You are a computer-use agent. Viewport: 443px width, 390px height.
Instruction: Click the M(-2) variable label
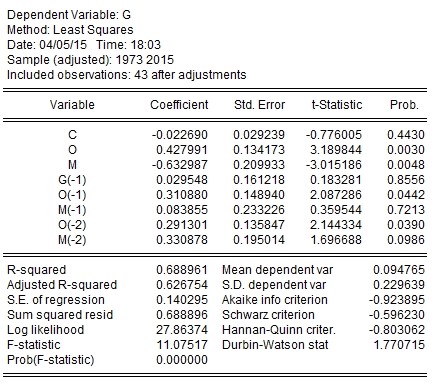click(x=72, y=240)
